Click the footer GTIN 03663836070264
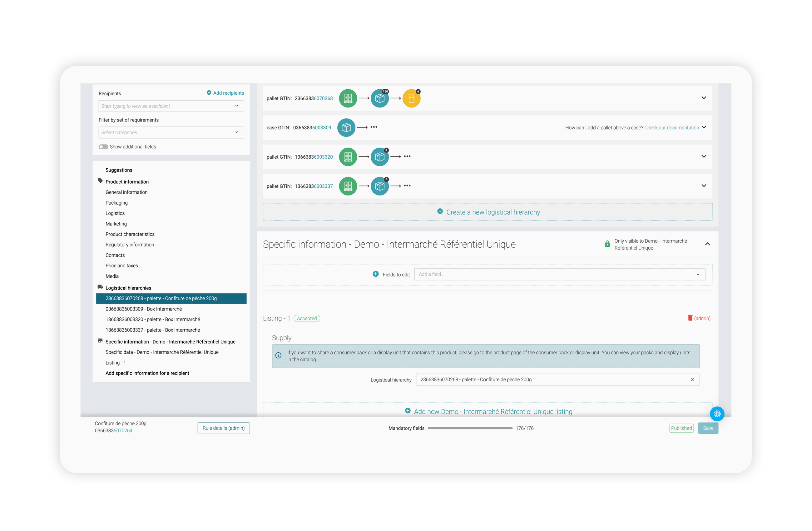Viewport: 812px width, 531px height. pos(114,431)
